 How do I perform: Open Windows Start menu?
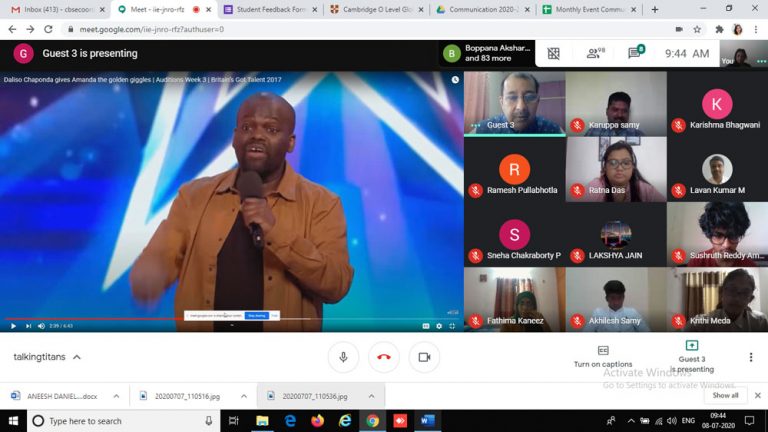click(13, 421)
